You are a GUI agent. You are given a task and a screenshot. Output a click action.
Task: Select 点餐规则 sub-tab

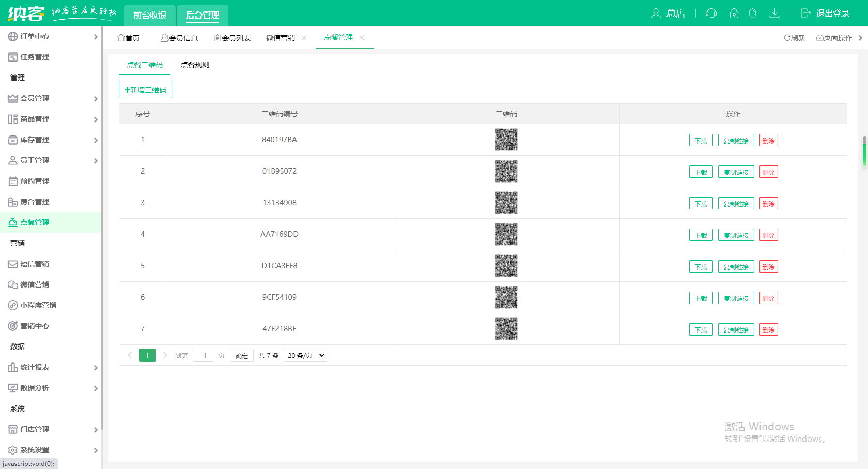click(195, 65)
